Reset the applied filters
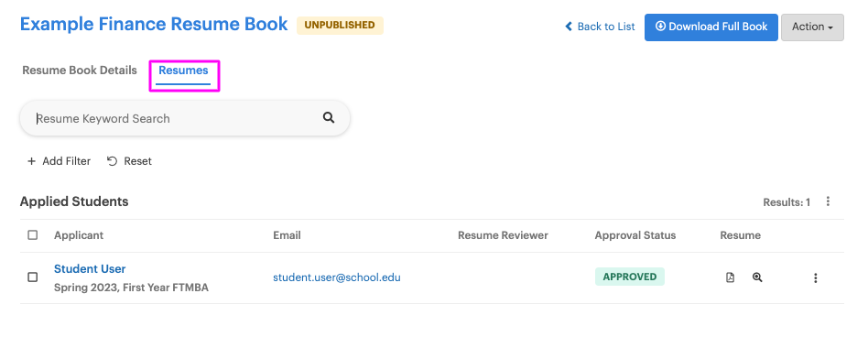 (x=129, y=161)
